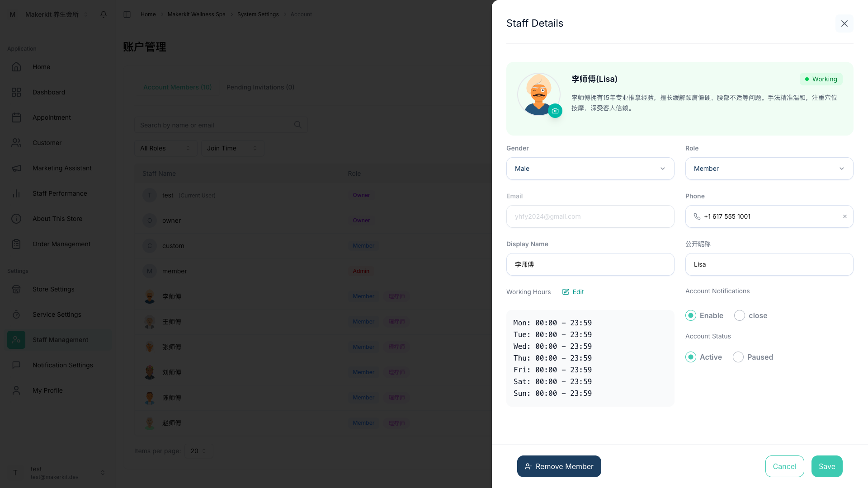Click the Edit working hours pencil icon
Screen dimensions: 868x488
tap(566, 292)
